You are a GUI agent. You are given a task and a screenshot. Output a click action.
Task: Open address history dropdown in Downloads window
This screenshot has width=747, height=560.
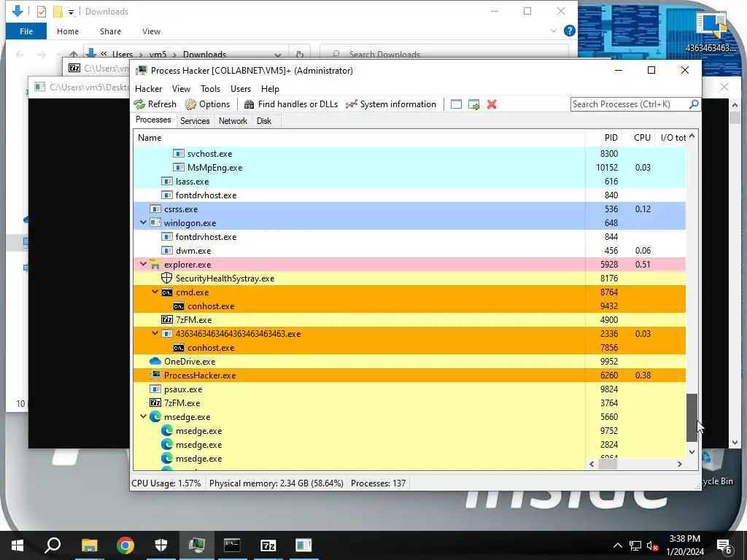[278, 54]
